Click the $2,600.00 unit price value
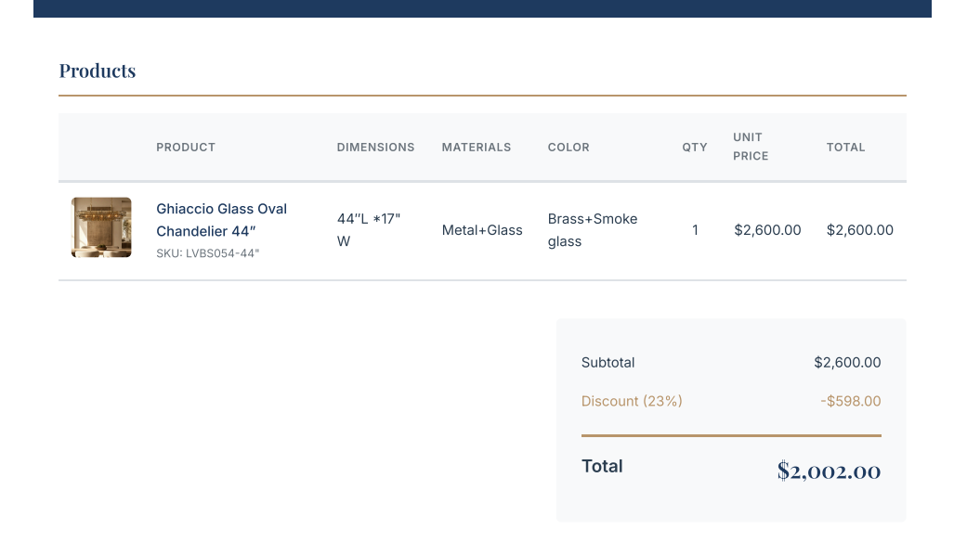The height and width of the screenshot is (555, 980). point(767,230)
